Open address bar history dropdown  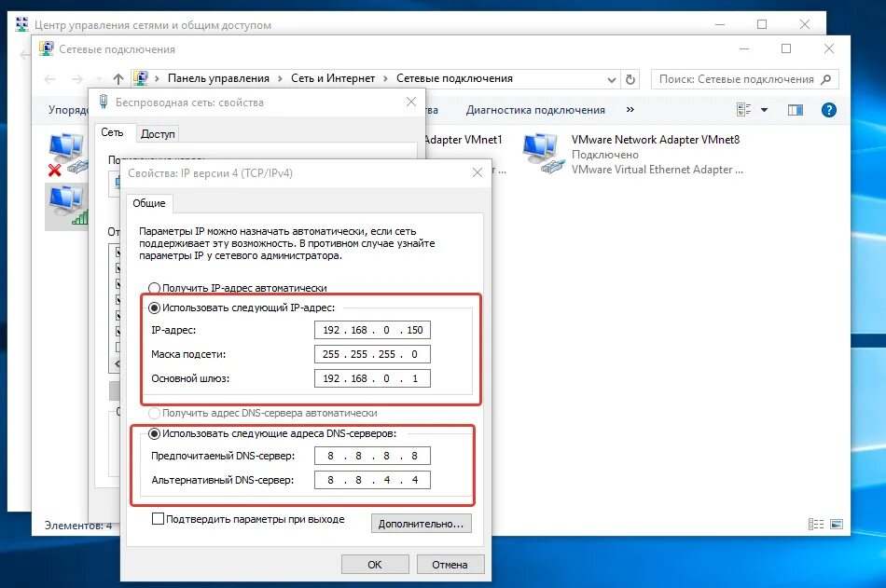coord(612,79)
